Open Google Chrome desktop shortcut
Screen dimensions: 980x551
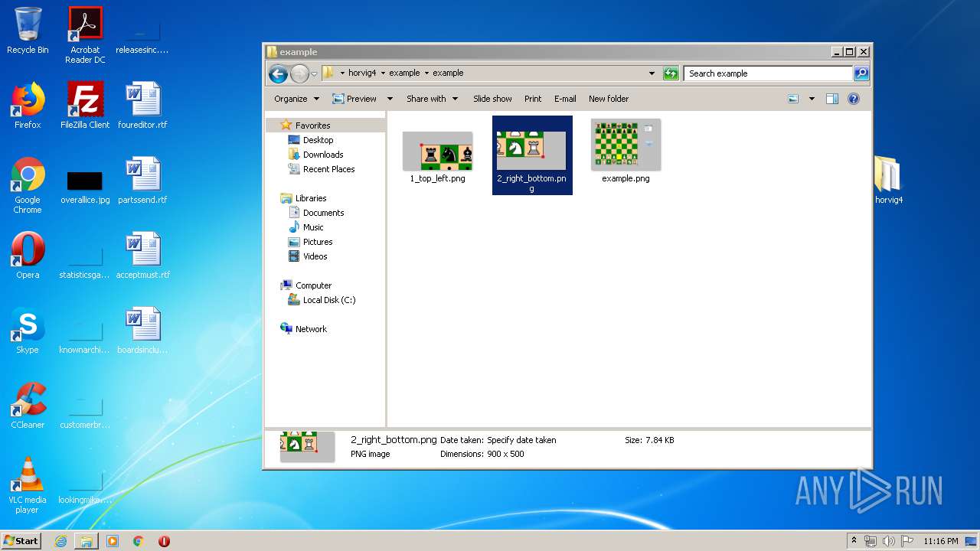[x=28, y=185]
